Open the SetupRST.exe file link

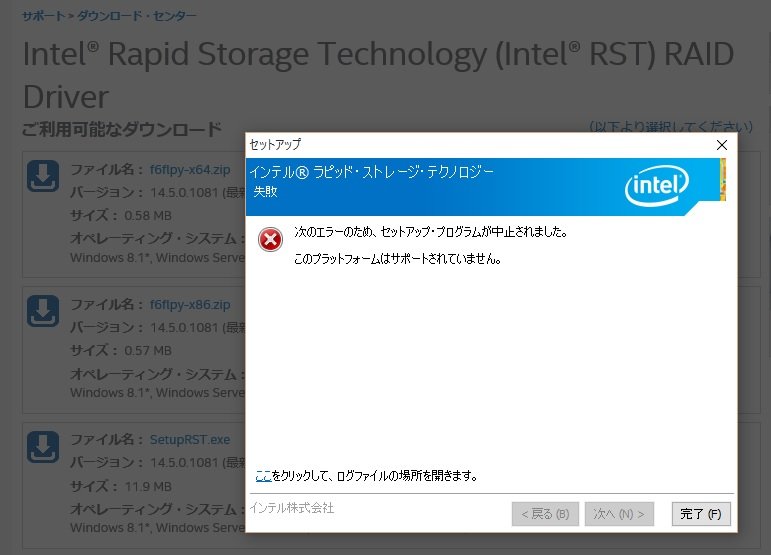click(190, 439)
